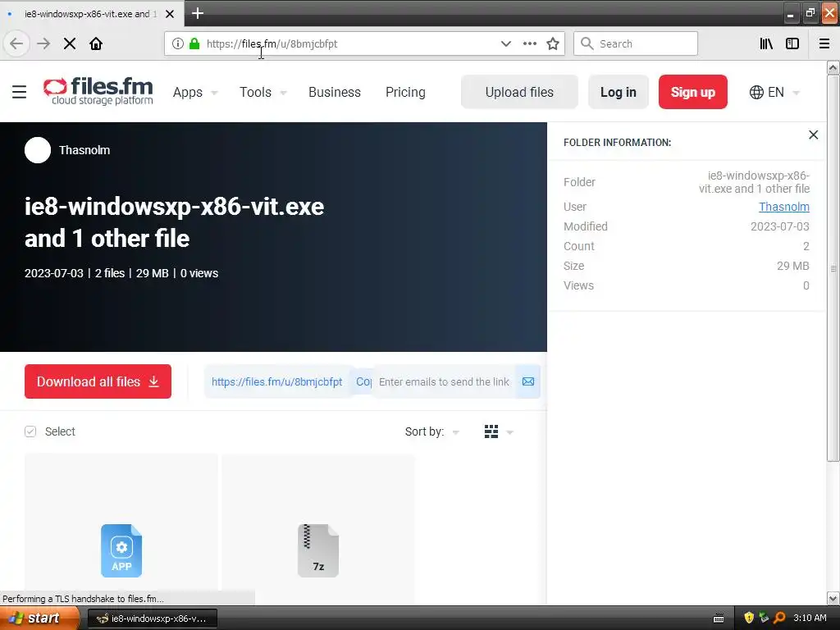The width and height of the screenshot is (840, 630).
Task: Open the Business page
Action: click(x=335, y=92)
